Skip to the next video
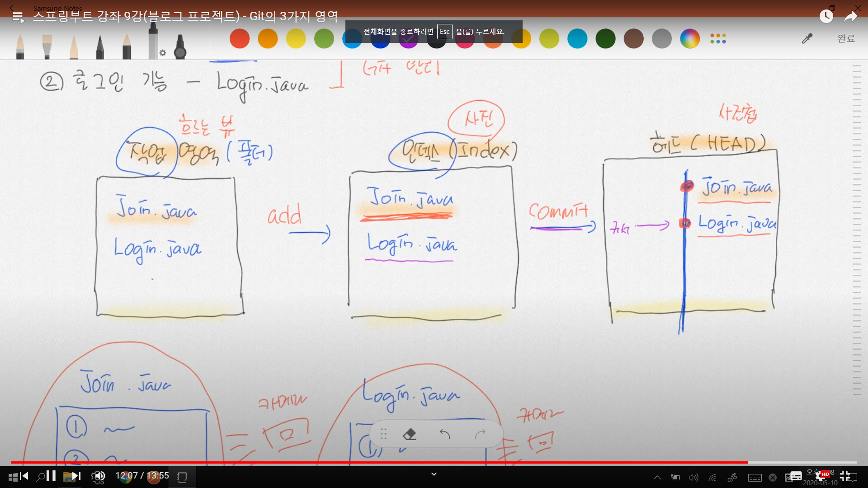The image size is (868, 488). click(76, 476)
